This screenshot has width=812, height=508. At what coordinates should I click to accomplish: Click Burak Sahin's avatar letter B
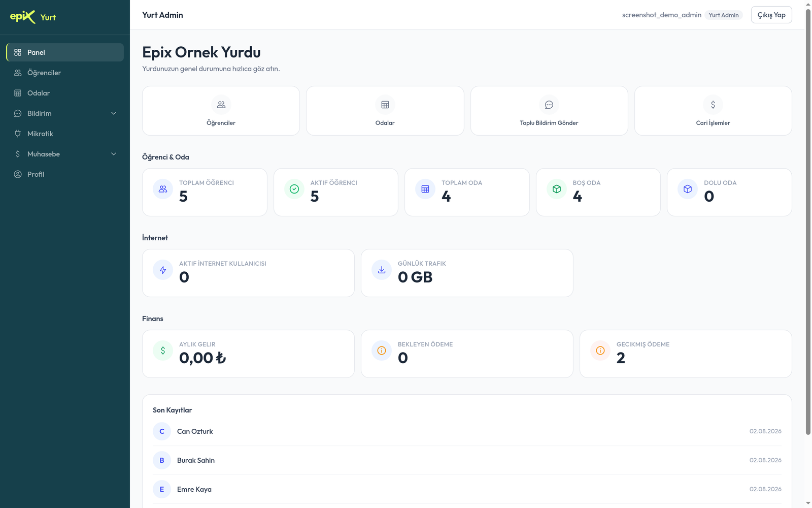162,460
